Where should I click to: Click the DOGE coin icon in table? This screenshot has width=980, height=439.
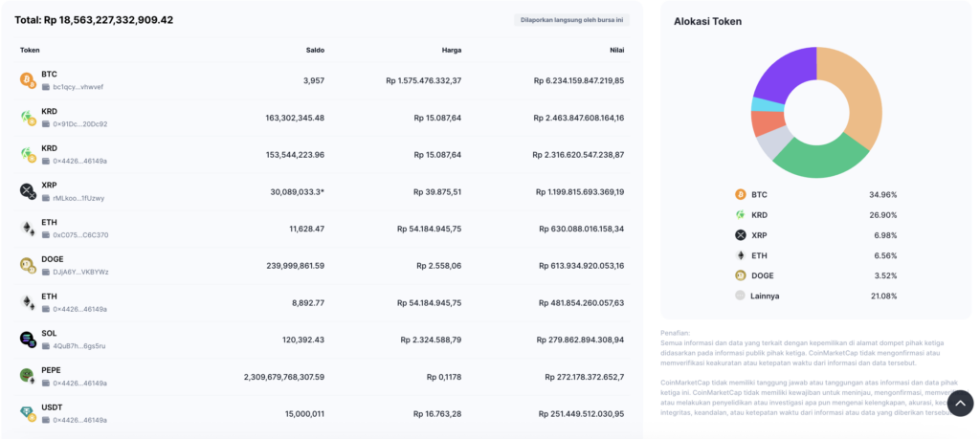28,265
